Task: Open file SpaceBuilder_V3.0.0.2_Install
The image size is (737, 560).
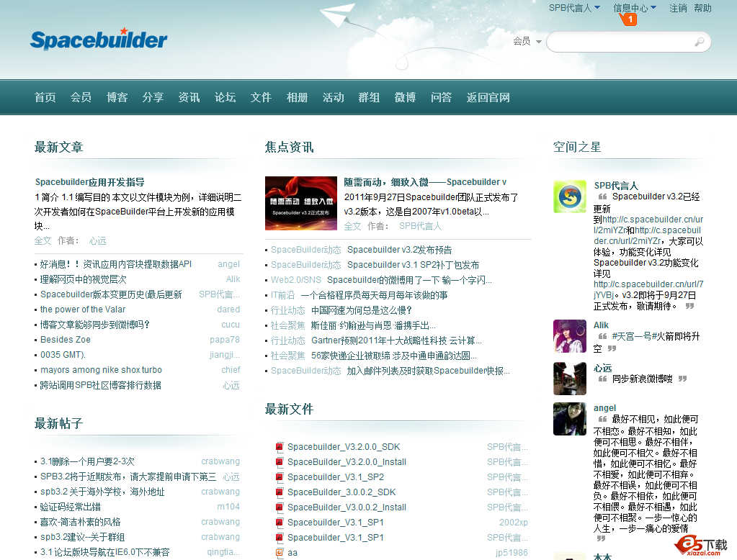Action: 347,507
